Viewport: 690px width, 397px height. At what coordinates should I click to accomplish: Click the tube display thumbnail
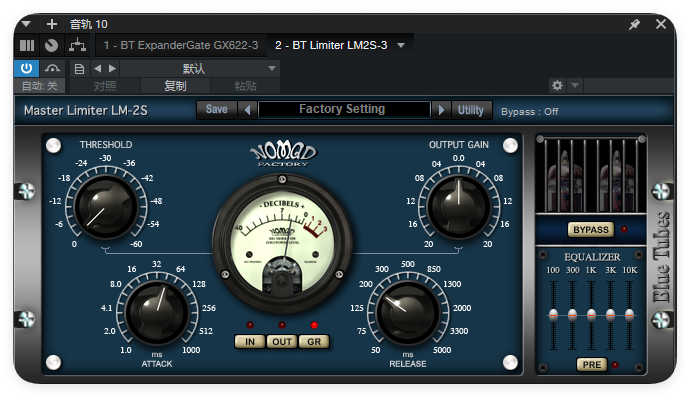click(x=591, y=175)
